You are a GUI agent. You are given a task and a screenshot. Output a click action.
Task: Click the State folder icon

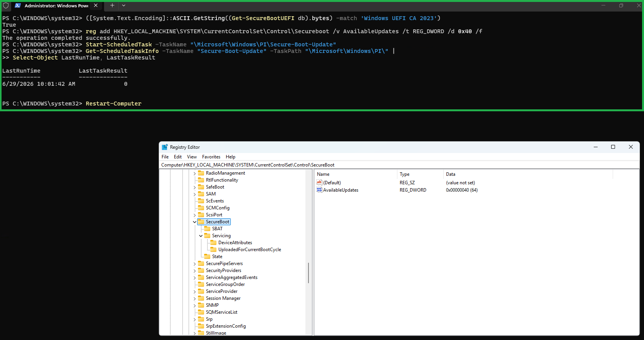coord(207,257)
